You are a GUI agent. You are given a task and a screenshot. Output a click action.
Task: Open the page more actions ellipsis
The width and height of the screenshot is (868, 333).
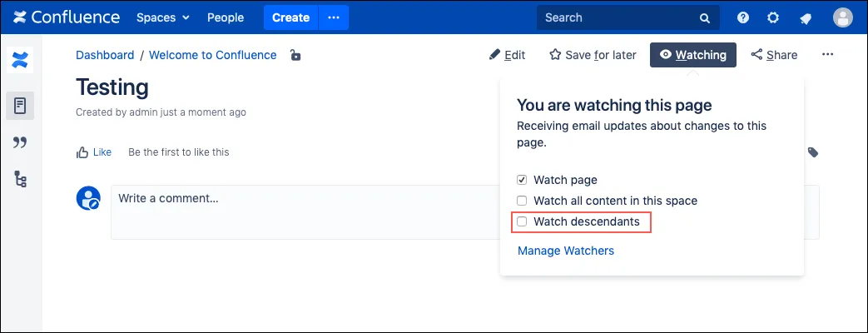[x=827, y=54]
